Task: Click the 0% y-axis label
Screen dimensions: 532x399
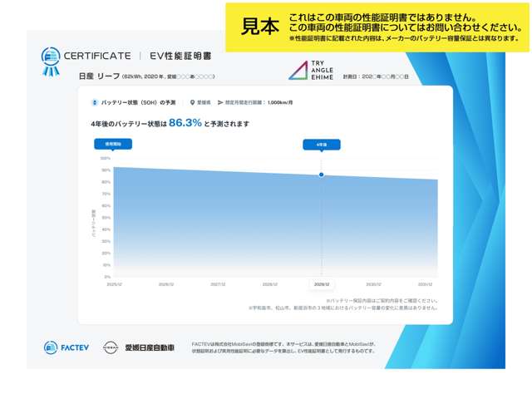Action: (x=107, y=277)
